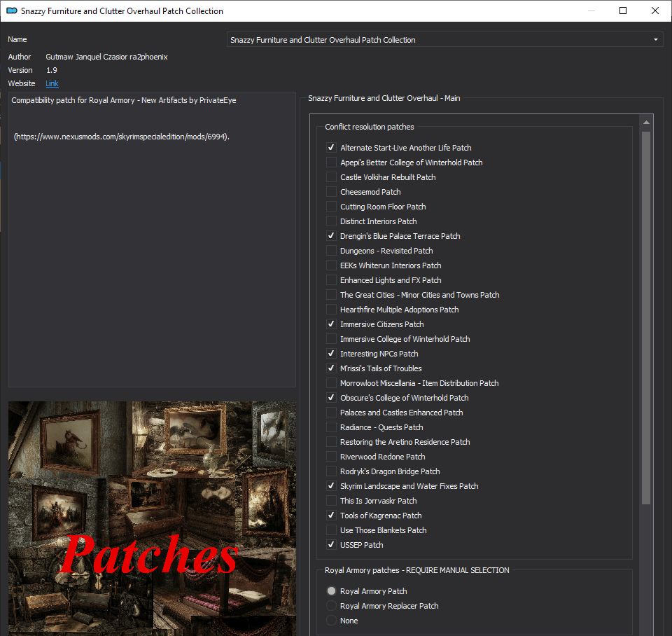Screen dimensions: 672x636
Task: Click the compatibility patch description text box
Action: click(x=152, y=240)
